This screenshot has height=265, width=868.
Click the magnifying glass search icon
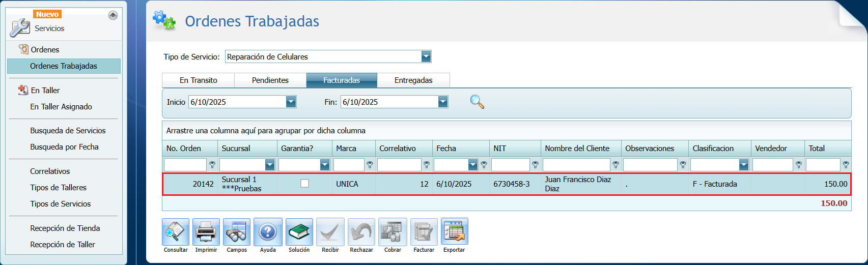pyautogui.click(x=477, y=102)
